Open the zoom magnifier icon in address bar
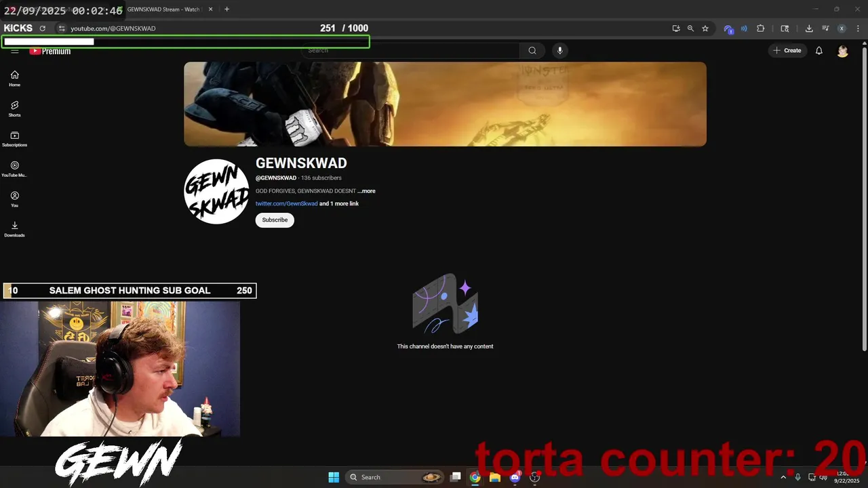This screenshot has width=868, height=488. (x=690, y=28)
